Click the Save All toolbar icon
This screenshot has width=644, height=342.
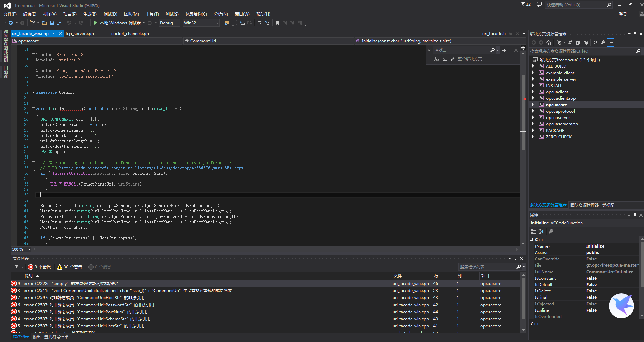[x=59, y=23]
